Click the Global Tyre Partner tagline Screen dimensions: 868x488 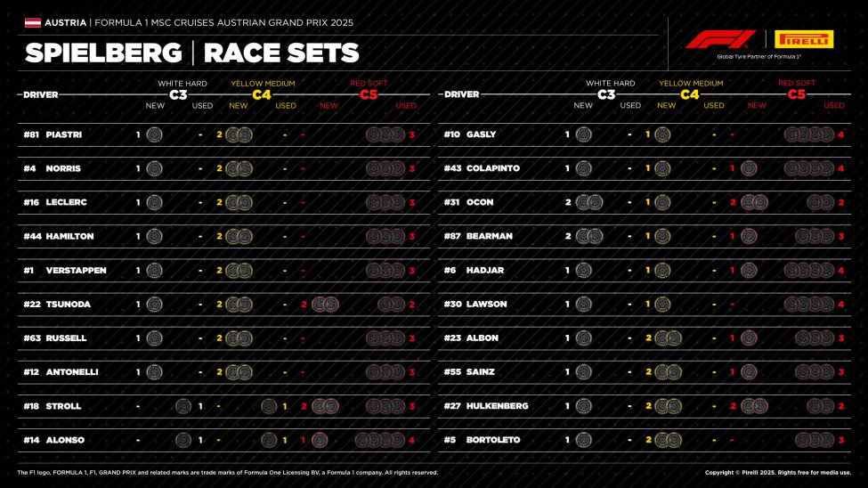click(x=759, y=56)
